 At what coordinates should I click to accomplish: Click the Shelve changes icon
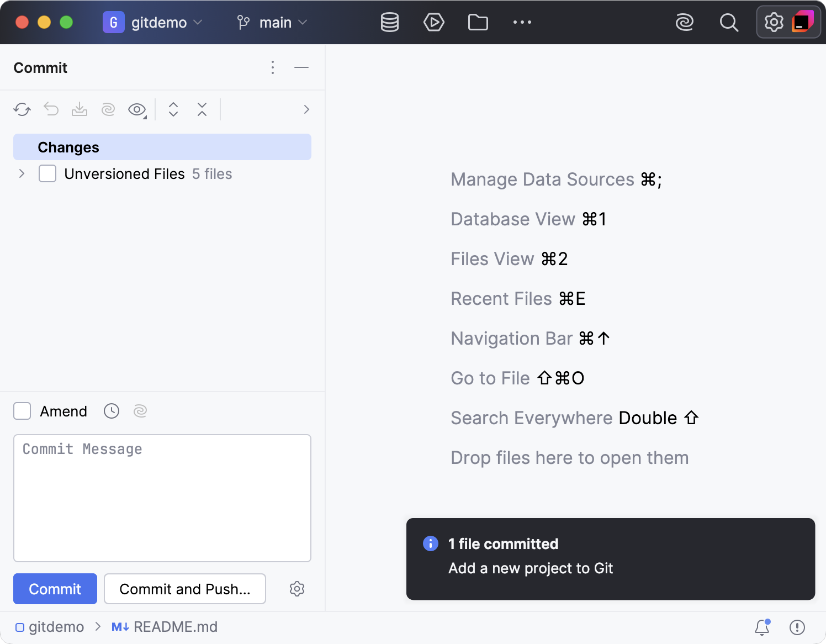click(x=80, y=109)
